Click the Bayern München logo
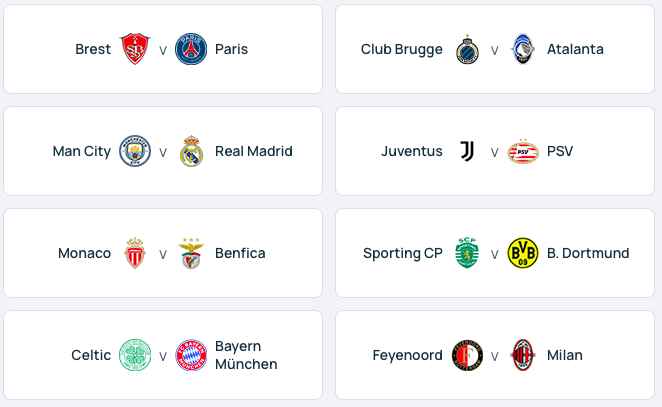The height and width of the screenshot is (407, 662). [x=191, y=355]
